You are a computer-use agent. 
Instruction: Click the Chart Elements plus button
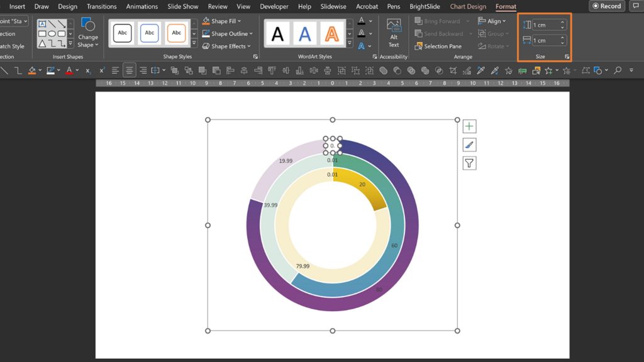(469, 126)
